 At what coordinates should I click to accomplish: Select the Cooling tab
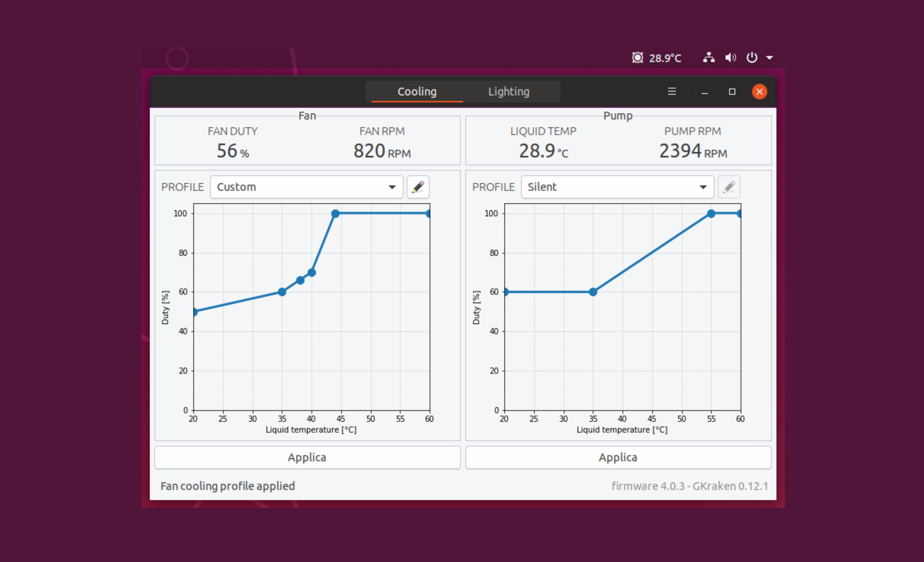pos(417,91)
